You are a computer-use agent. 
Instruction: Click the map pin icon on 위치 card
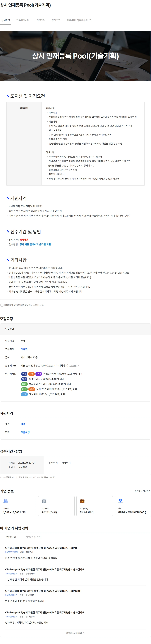click(120, 501)
